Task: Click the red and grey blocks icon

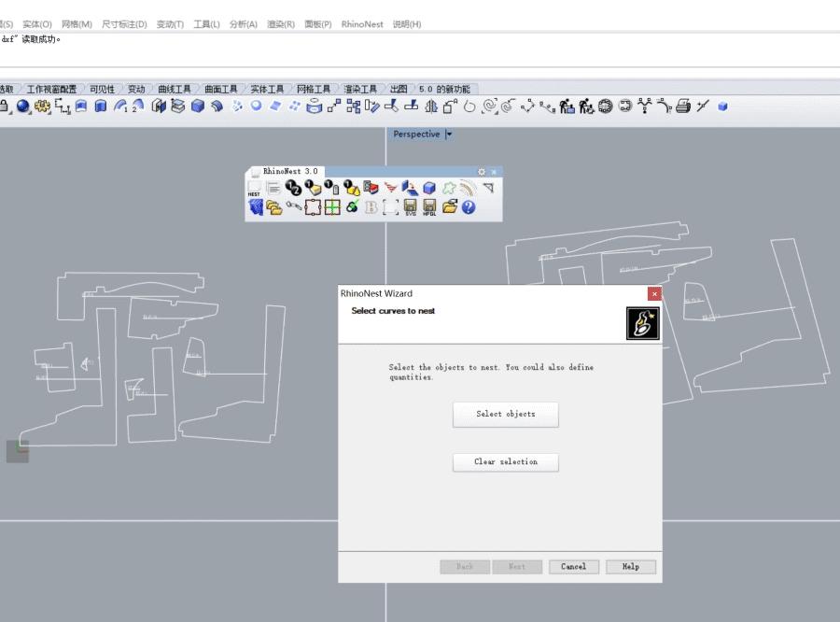Action: tap(371, 188)
